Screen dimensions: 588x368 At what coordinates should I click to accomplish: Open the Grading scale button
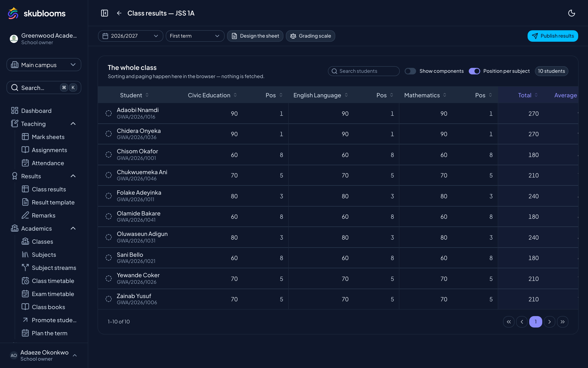point(310,36)
